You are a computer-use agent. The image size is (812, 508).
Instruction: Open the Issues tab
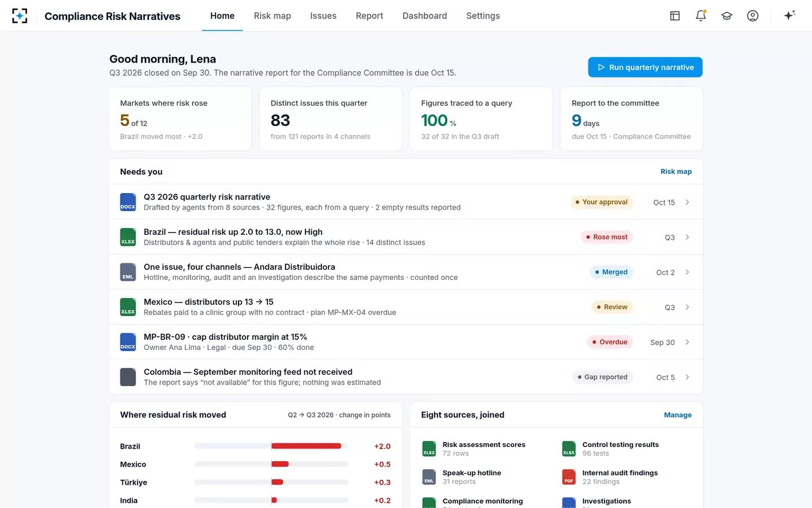[323, 16]
